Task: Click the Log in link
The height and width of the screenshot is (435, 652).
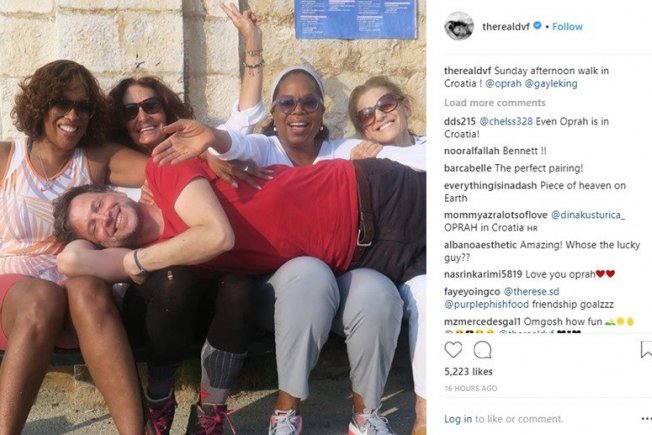Action: (x=458, y=419)
